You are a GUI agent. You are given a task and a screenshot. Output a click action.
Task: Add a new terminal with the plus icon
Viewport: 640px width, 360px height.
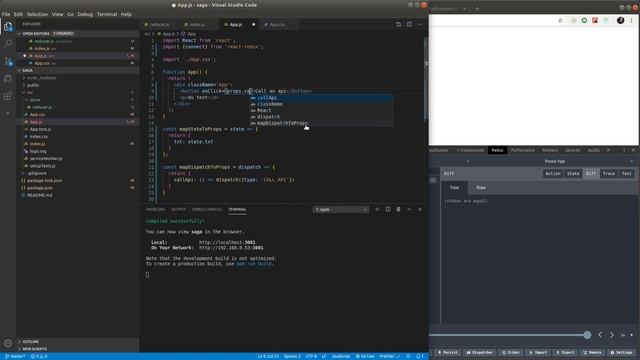click(377, 209)
